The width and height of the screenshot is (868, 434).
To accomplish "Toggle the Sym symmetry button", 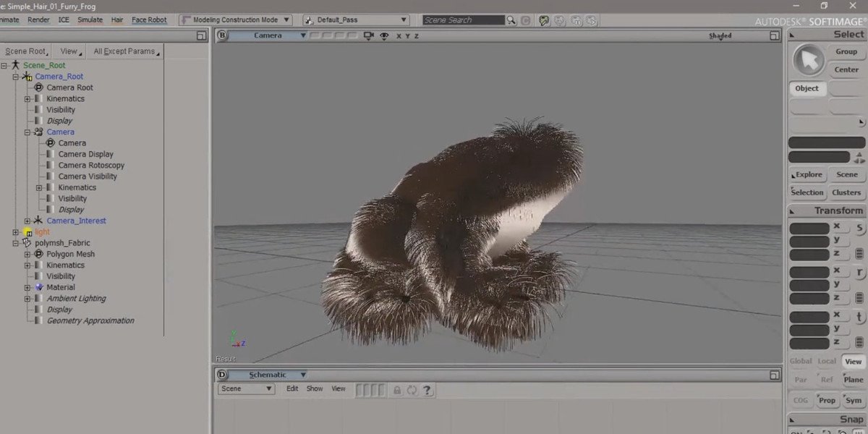I will [854, 400].
